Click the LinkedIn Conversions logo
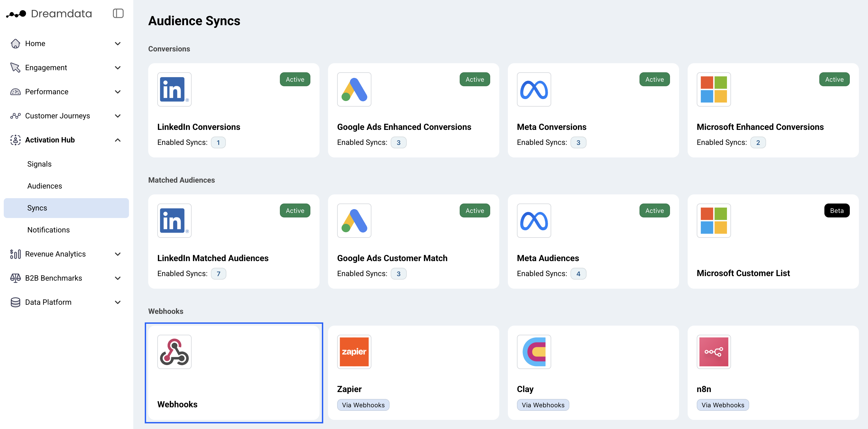868x429 pixels. (x=174, y=89)
